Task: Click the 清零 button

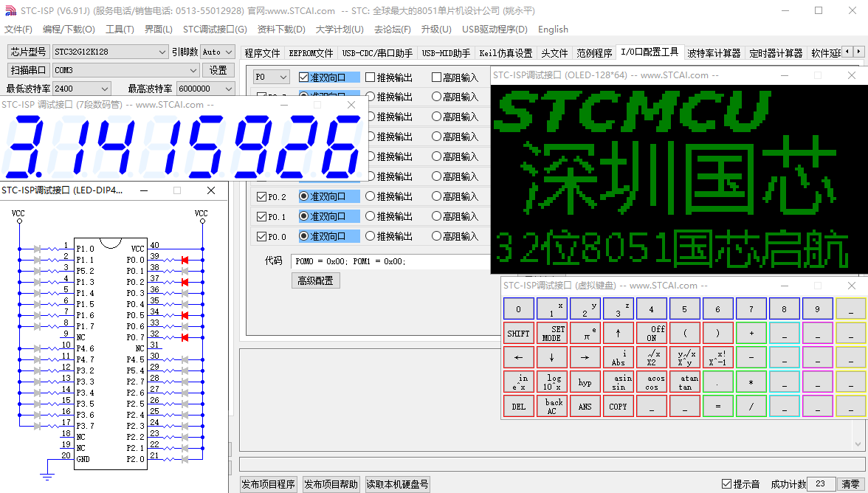Action: point(852,484)
